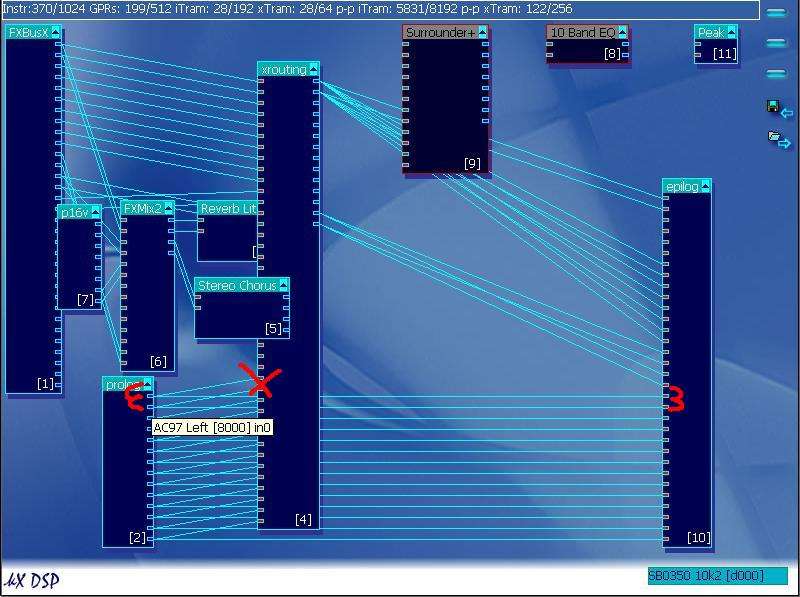Click the [10] label on epilog

coord(698,537)
